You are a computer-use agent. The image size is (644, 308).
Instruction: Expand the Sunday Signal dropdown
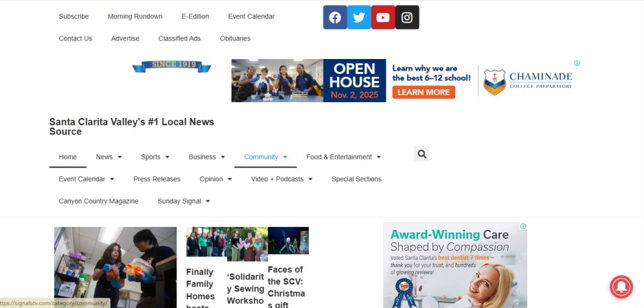click(183, 201)
